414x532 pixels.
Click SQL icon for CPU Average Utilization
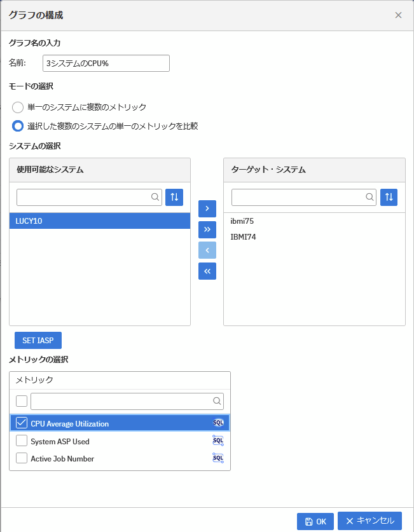tap(218, 423)
